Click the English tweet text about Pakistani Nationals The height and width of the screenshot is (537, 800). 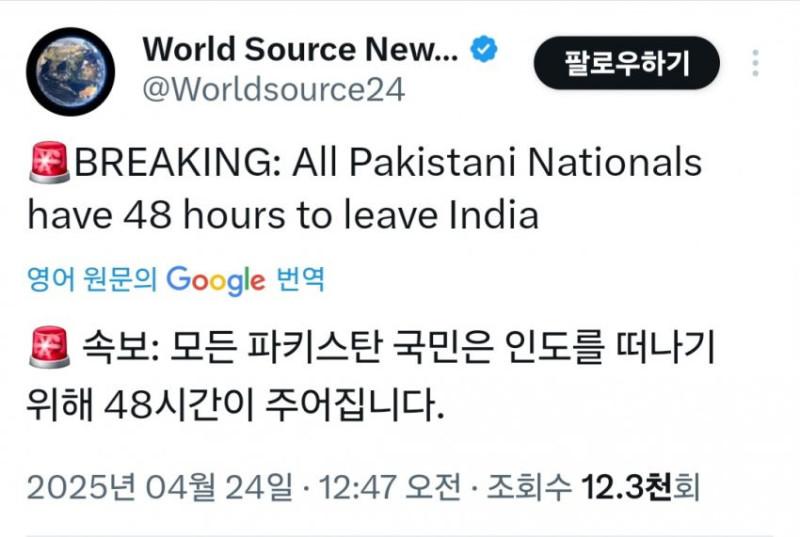pyautogui.click(x=365, y=190)
